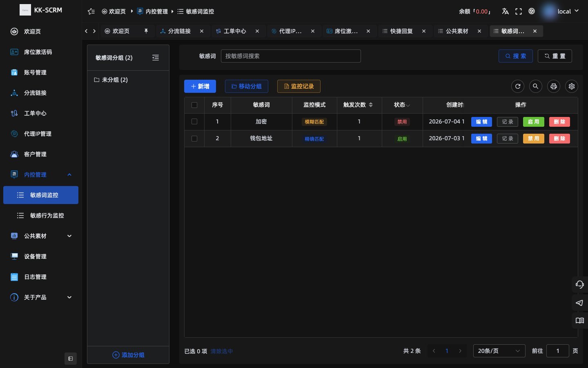Click 编辑 for the 加密 row
The height and width of the screenshot is (368, 588).
point(481,122)
